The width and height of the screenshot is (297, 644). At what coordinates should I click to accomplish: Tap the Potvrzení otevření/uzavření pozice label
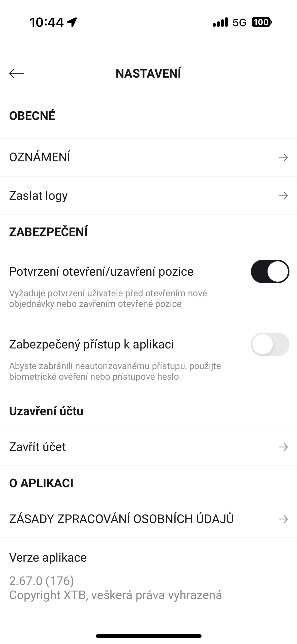[101, 271]
